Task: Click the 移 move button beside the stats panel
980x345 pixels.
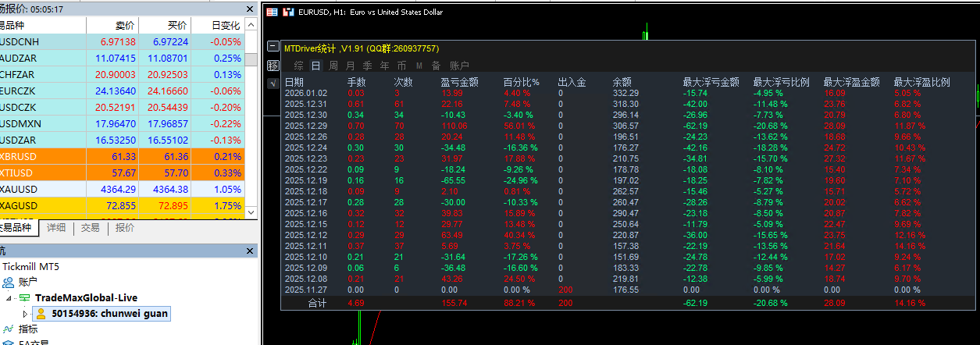Action: 273,66
